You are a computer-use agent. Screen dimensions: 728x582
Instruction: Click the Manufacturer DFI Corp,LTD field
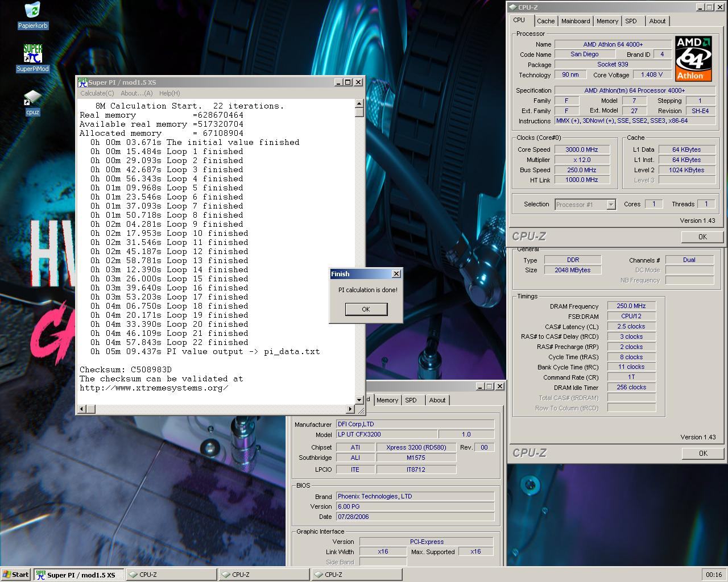click(x=415, y=424)
